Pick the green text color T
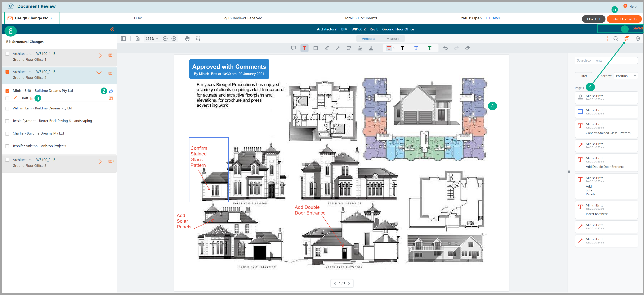This screenshot has width=644, height=295. (x=429, y=48)
